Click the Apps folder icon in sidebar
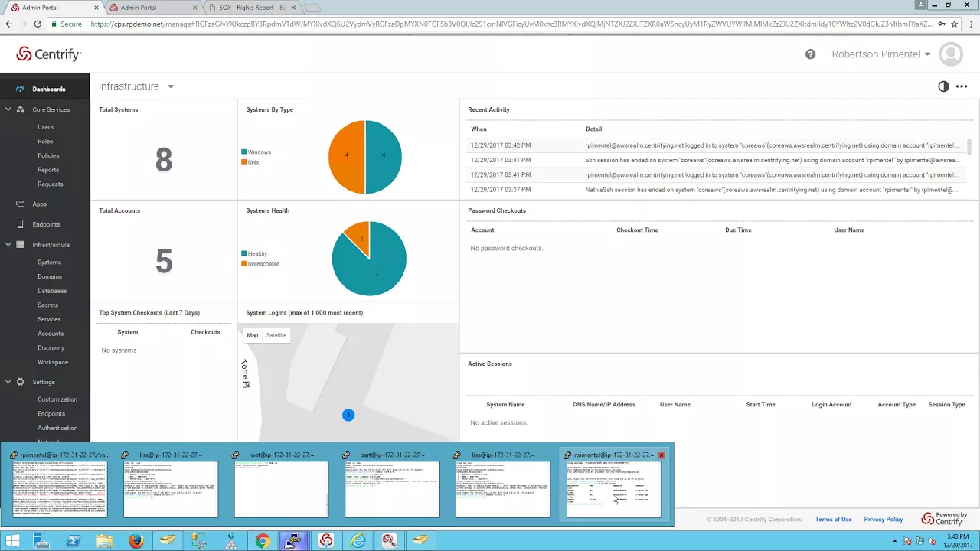The height and width of the screenshot is (551, 980). 20,204
